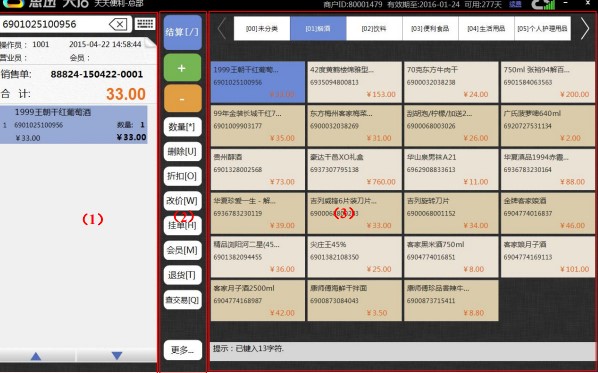Add the 贵州醇酒 product priced ¥73.00

click(258, 169)
